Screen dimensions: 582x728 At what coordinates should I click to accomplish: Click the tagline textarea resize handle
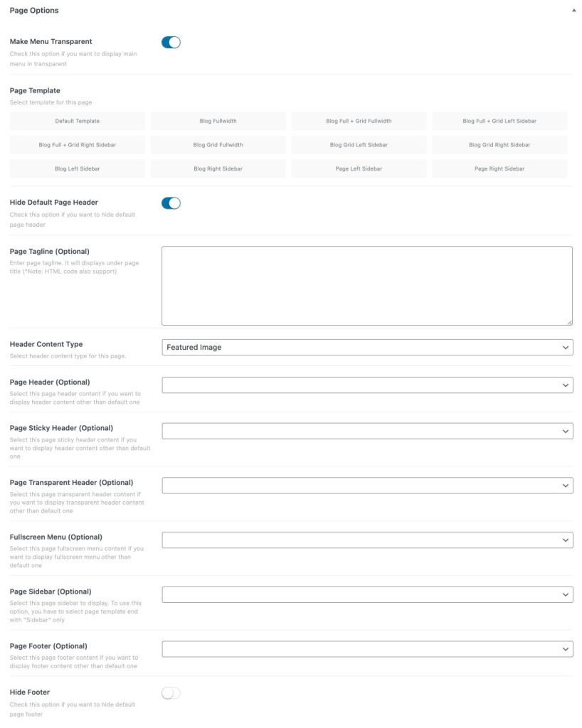pyautogui.click(x=570, y=321)
